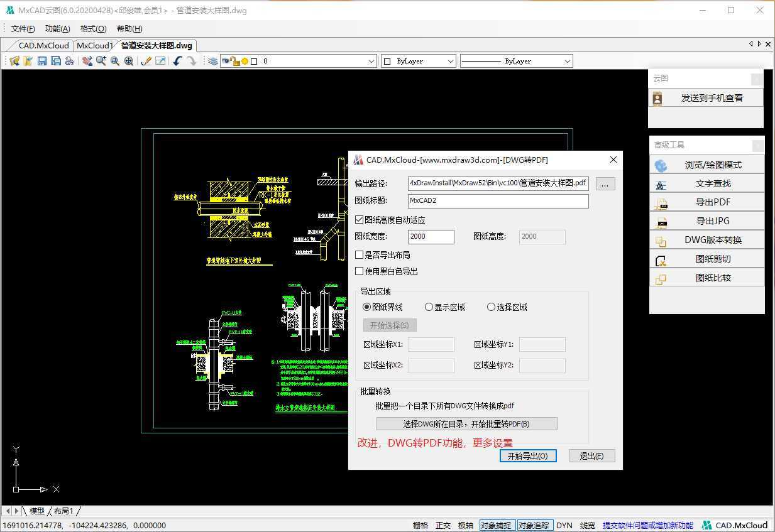
Task: Open the 功能(A) menu
Action: tap(58, 29)
